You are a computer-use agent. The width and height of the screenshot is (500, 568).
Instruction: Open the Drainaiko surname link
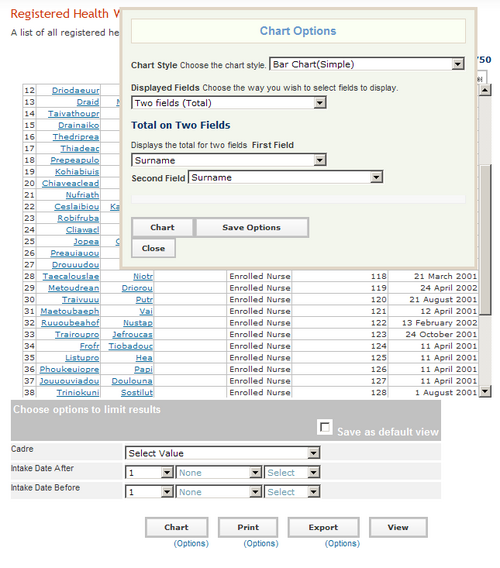[79, 125]
